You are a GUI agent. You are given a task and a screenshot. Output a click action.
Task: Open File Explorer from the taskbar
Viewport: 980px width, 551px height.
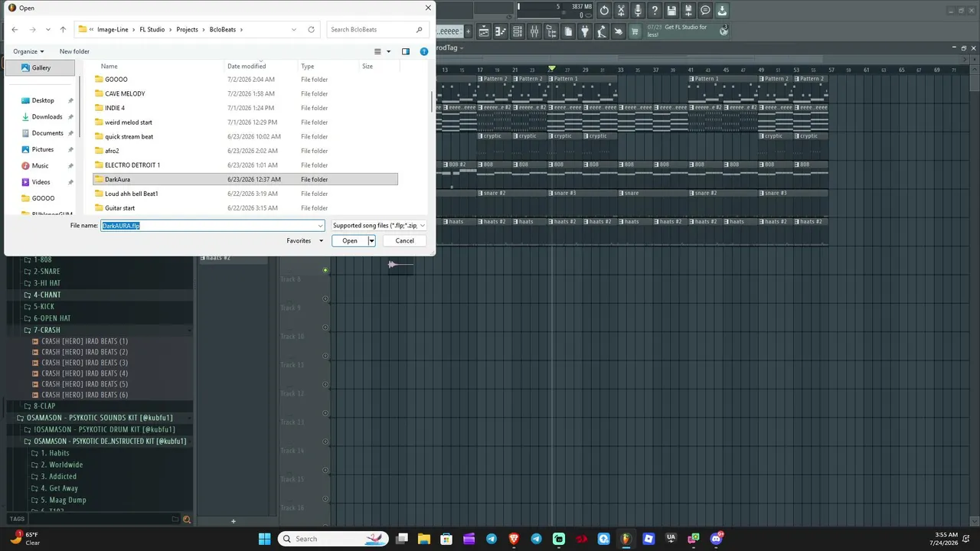click(x=423, y=539)
